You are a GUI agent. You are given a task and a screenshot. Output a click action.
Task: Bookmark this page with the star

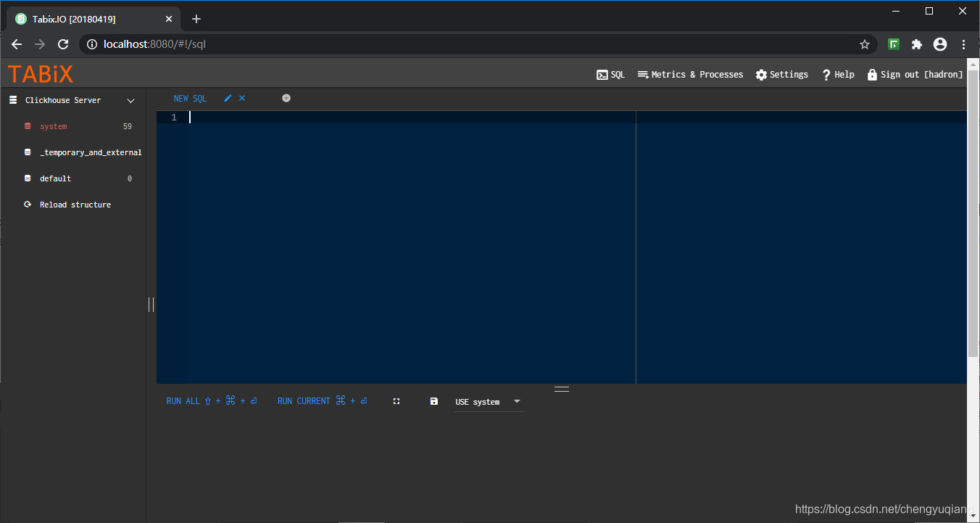point(865,44)
